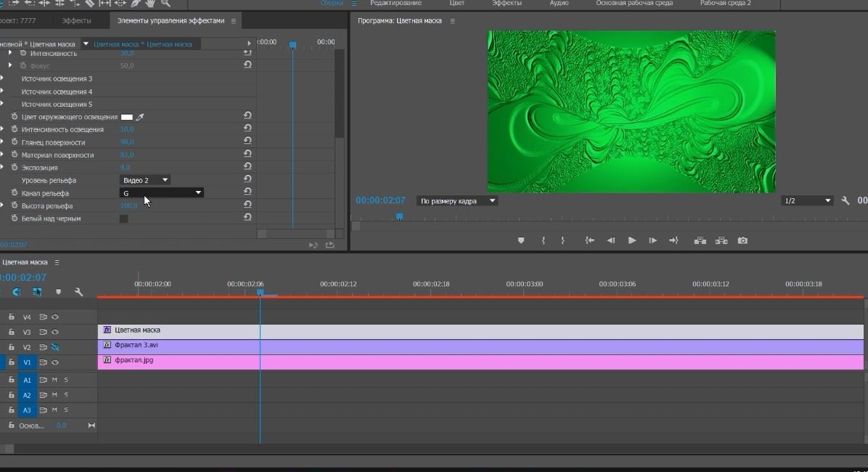Open Program monitor settings wrench icon
The image size is (868, 472).
[x=846, y=200]
